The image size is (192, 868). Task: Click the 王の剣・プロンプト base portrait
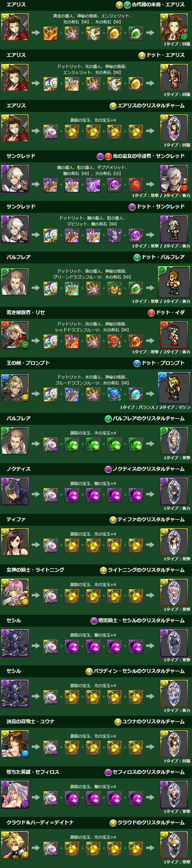point(15,388)
